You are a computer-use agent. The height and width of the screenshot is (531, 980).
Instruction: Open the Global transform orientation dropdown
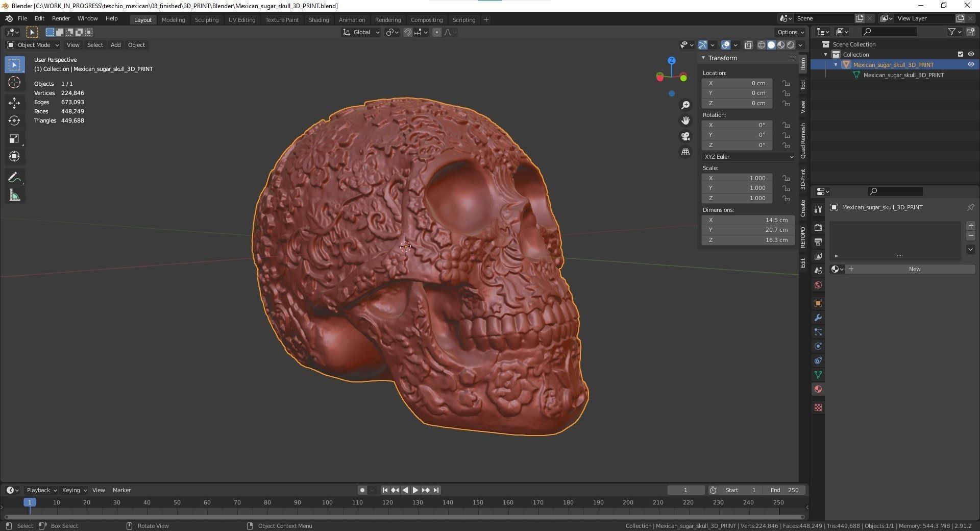tap(361, 32)
